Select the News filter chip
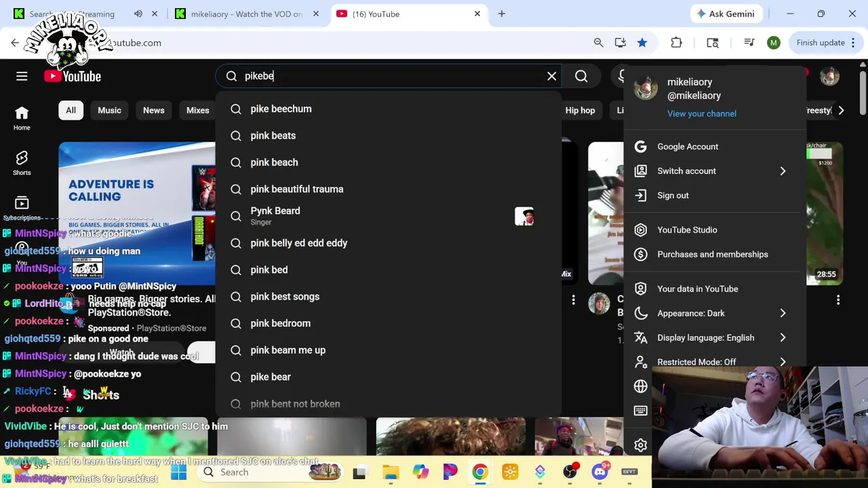This screenshot has width=868, height=488. [153, 110]
